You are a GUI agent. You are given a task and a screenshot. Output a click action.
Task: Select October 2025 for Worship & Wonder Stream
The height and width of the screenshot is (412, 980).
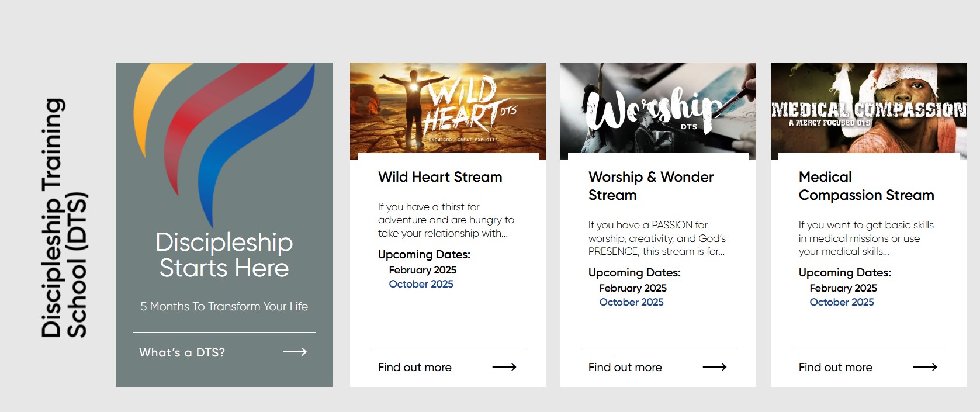631,302
